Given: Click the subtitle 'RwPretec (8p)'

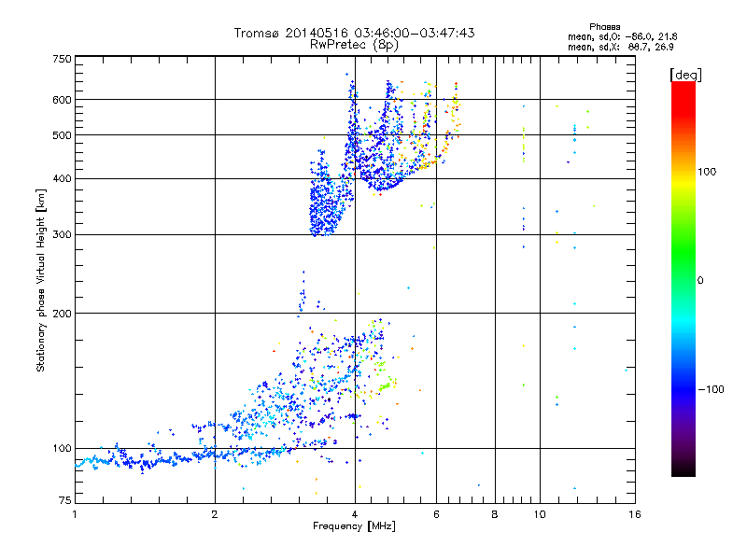Looking at the screenshot, I should [x=354, y=45].
